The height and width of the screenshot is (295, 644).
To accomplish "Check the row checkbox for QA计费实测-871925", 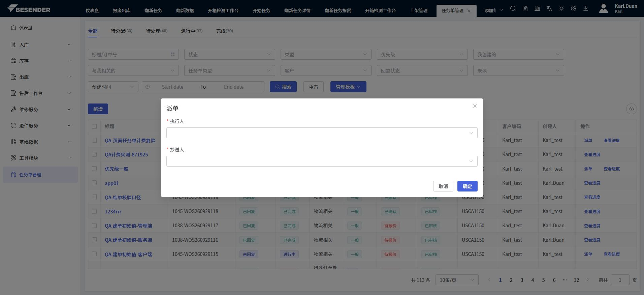I will pyautogui.click(x=94, y=154).
